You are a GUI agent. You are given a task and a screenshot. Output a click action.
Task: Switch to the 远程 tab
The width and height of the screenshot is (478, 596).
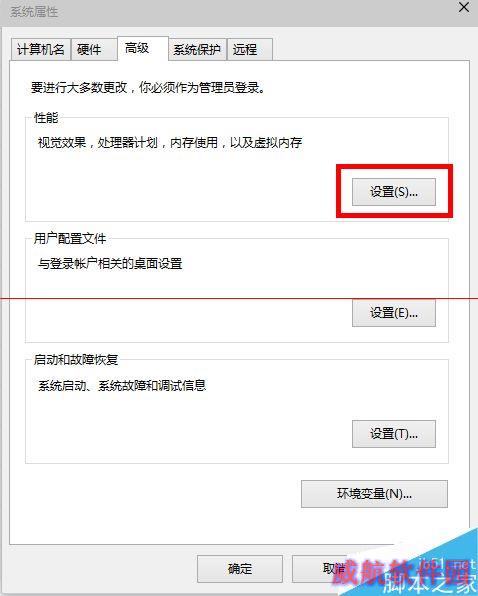tap(250, 49)
